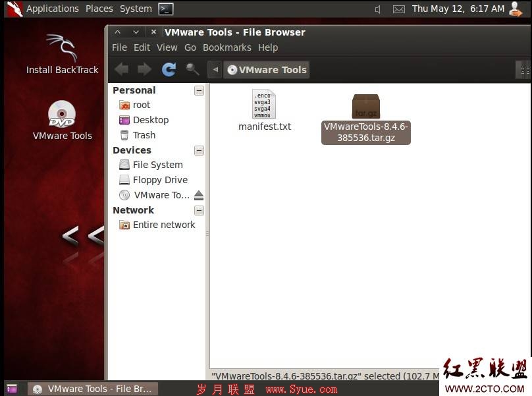Open the Help menu
The width and height of the screenshot is (532, 396).
268,47
